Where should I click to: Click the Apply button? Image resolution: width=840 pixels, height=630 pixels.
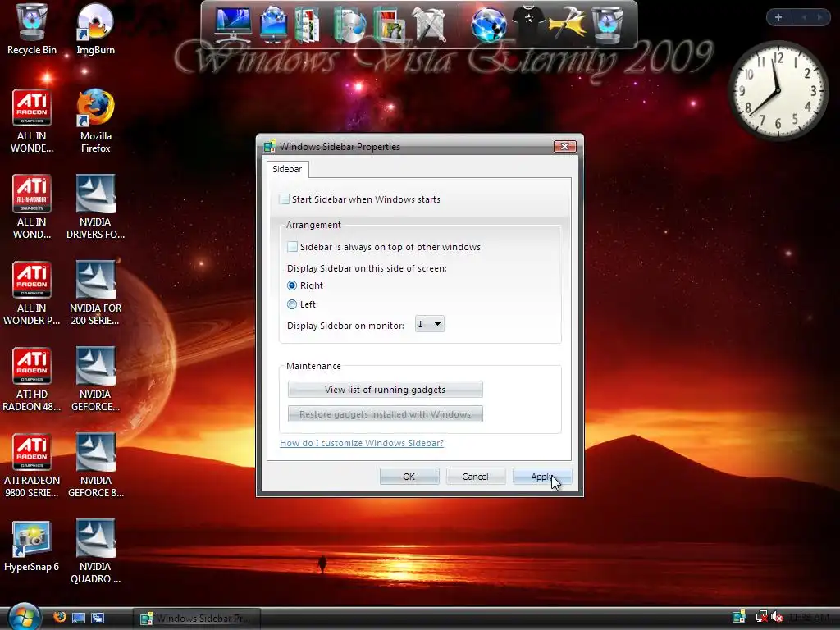541,477
